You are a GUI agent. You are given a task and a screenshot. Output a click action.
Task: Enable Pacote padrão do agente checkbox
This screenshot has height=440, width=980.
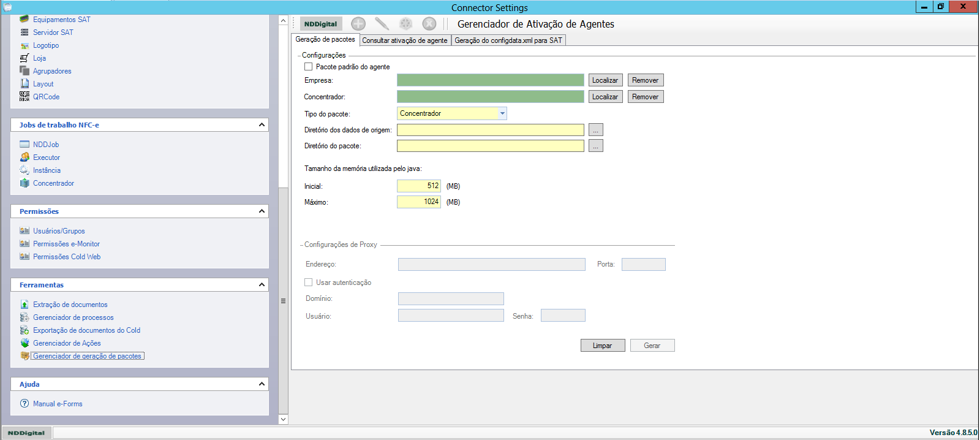click(x=309, y=67)
